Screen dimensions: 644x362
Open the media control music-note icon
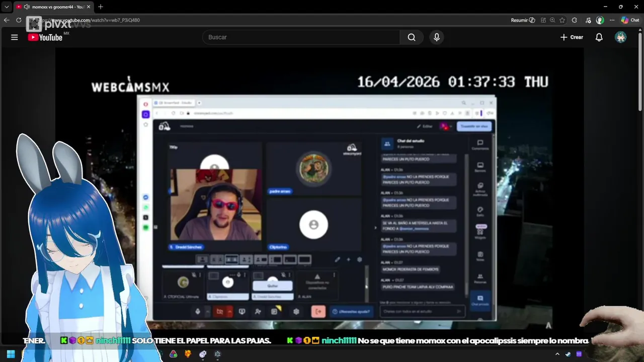tap(588, 20)
